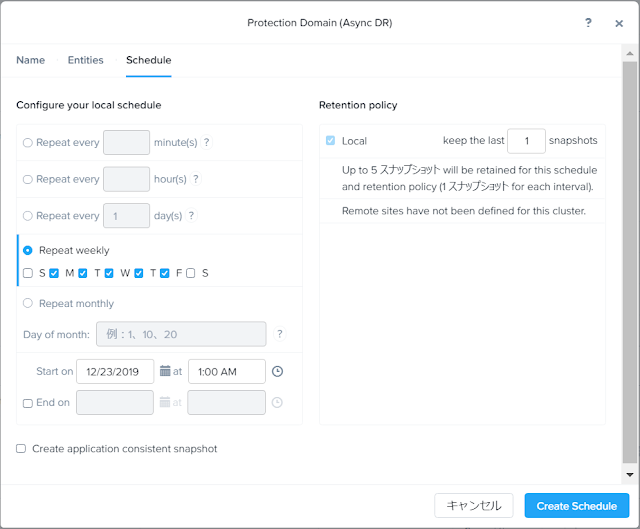Enable Create application consistent snapshot checkbox

(21, 449)
